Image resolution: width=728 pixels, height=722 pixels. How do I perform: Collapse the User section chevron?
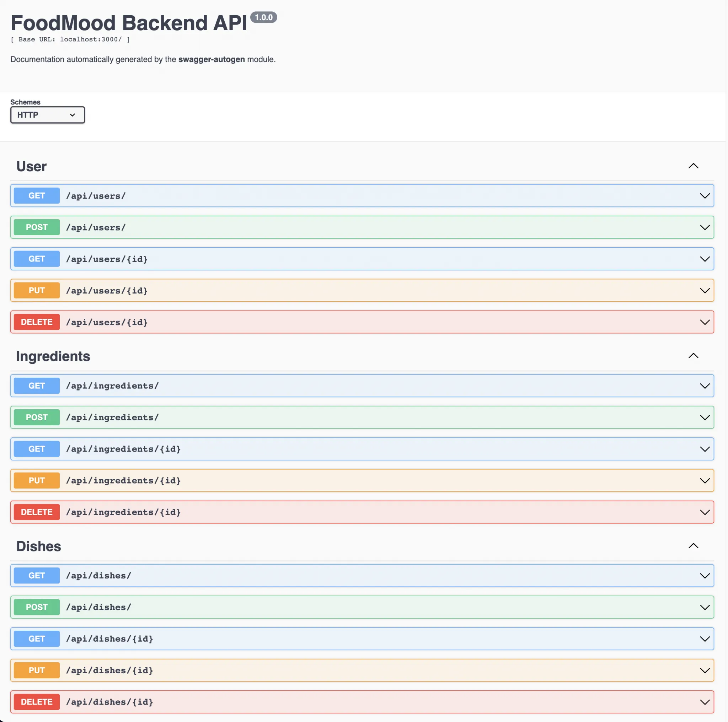click(693, 166)
